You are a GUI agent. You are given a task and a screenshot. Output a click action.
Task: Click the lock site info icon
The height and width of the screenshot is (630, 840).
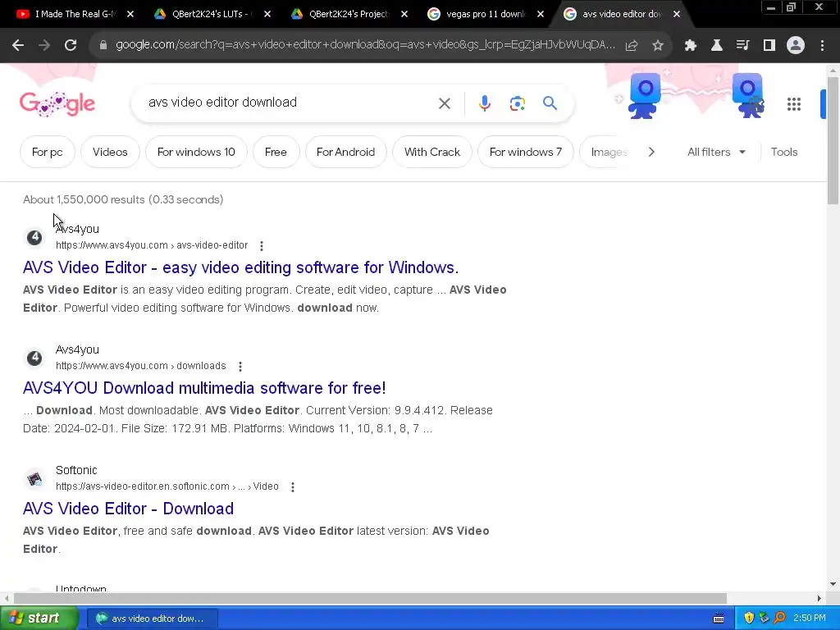103,45
